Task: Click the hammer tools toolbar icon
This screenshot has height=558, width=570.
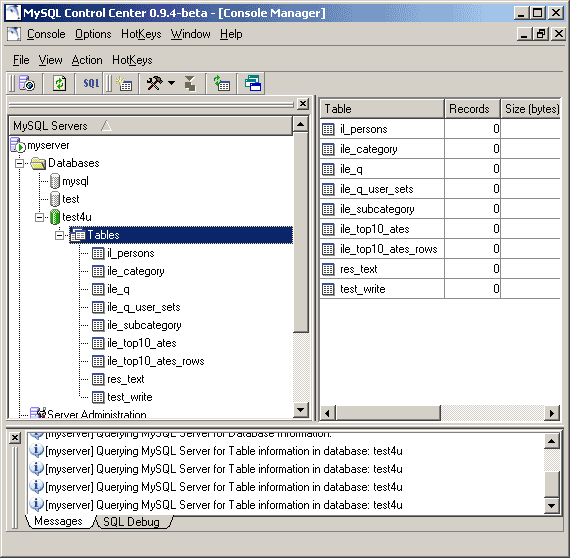Action: click(x=154, y=84)
